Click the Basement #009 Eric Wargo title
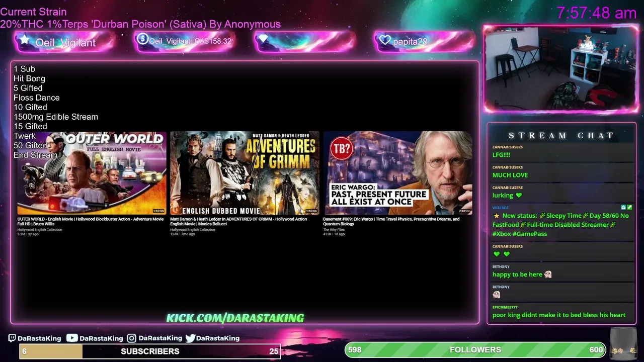The height and width of the screenshot is (362, 644). (391, 221)
